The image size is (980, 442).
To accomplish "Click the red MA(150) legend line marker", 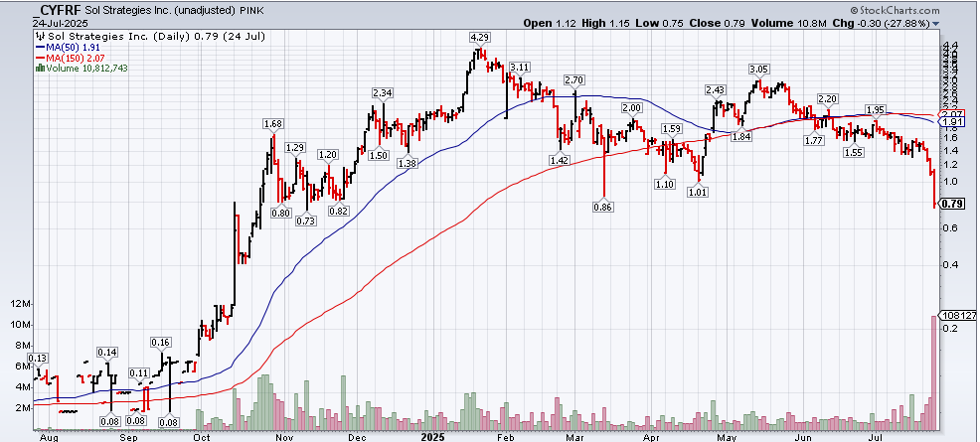I will pyautogui.click(x=39, y=57).
